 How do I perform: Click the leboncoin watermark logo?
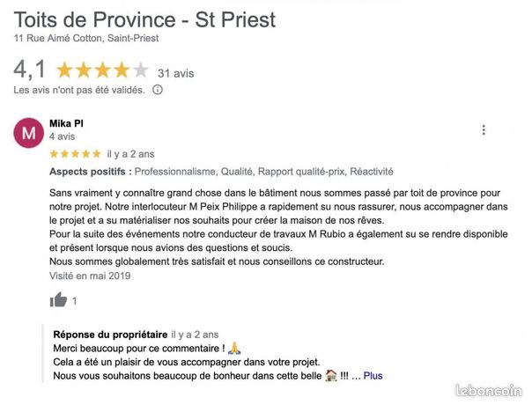click(489, 390)
